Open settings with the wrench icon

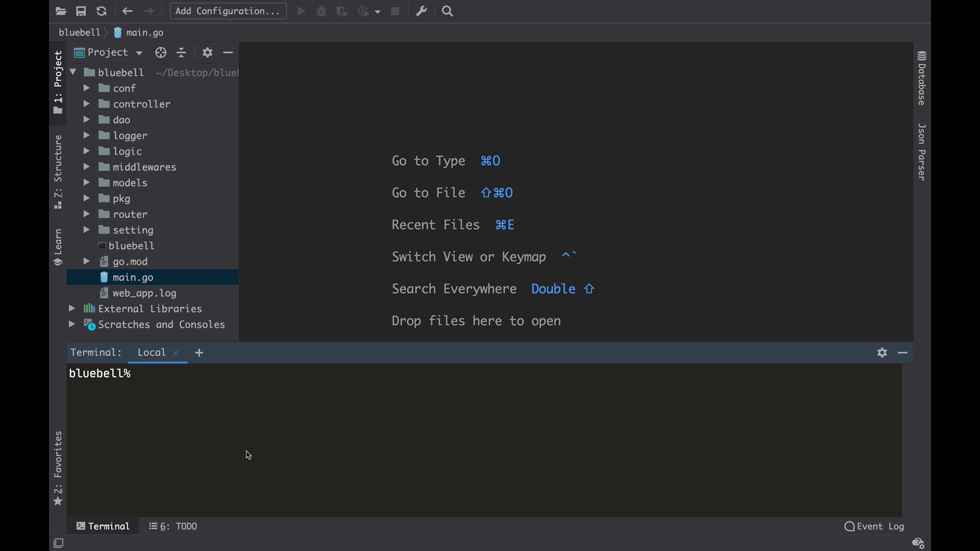tap(422, 11)
